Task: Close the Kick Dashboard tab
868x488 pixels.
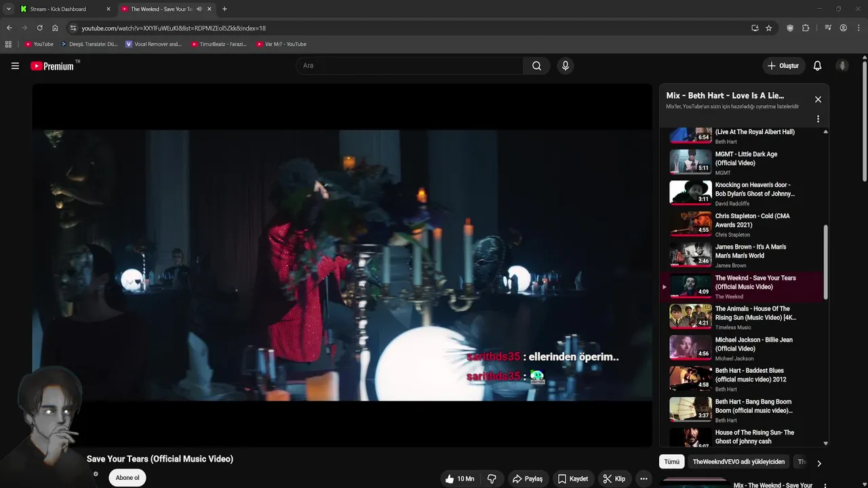Action: pyautogui.click(x=108, y=9)
